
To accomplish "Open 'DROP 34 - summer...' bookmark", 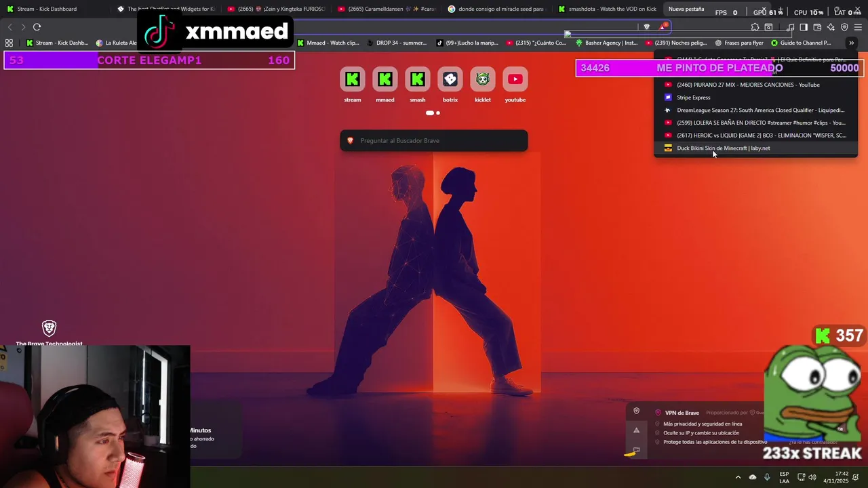I will click(x=396, y=43).
